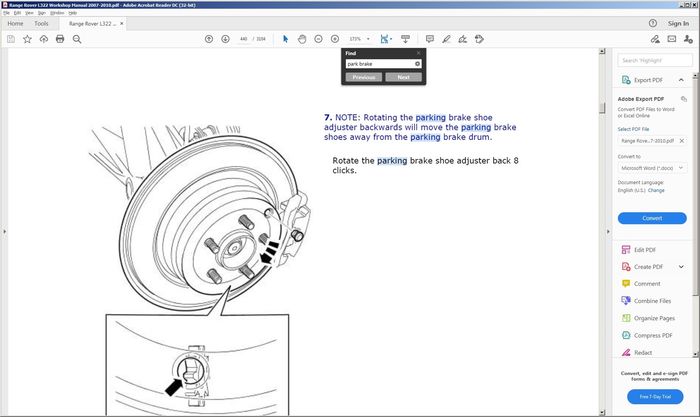Click the Change language link

656,190
